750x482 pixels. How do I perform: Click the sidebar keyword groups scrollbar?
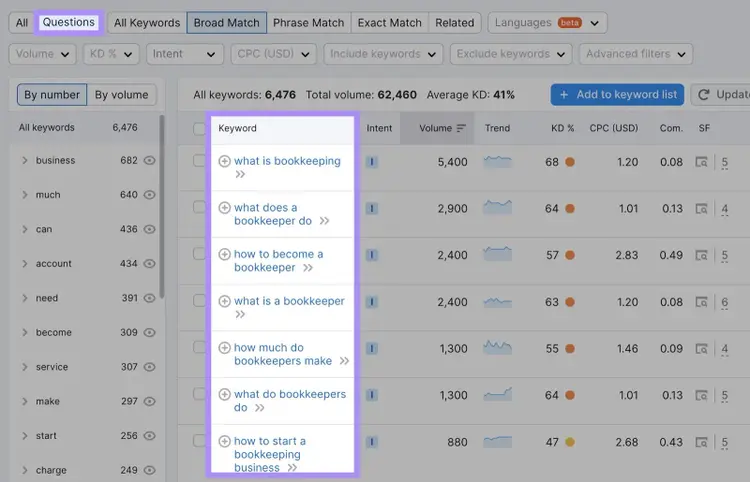[162, 207]
